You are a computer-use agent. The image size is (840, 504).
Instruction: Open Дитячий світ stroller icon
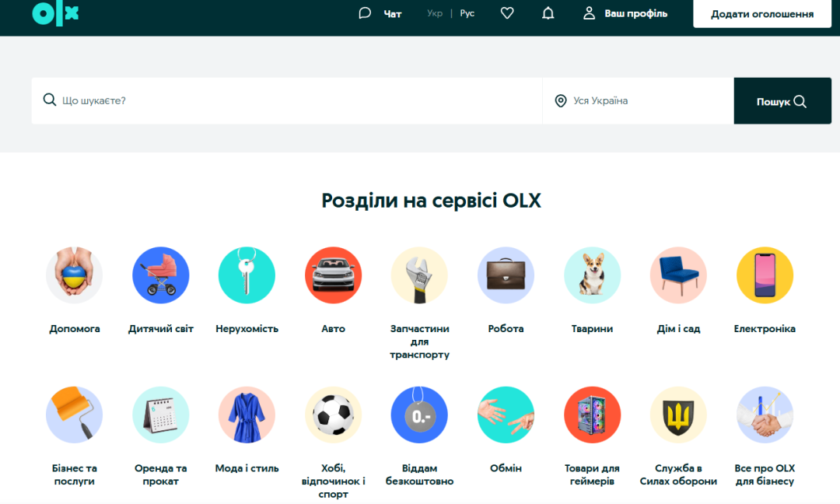[x=161, y=275]
